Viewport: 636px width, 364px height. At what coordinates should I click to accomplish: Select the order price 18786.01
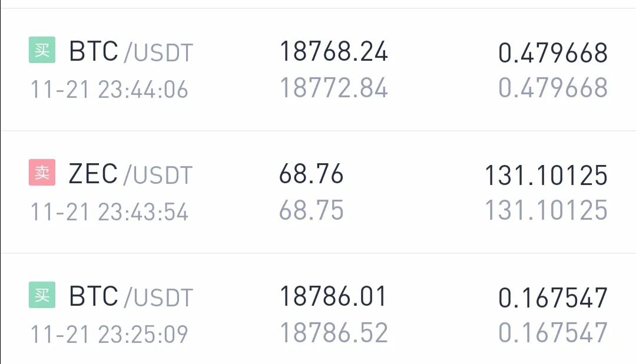click(x=333, y=297)
